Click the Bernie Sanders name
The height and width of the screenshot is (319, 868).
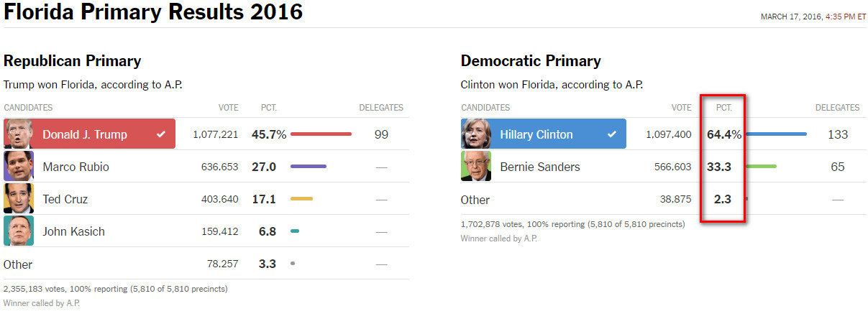click(540, 167)
